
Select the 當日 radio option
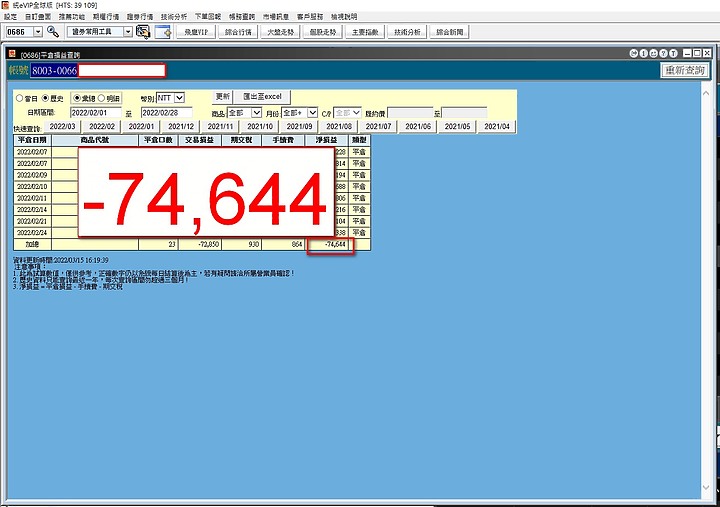tap(20, 98)
